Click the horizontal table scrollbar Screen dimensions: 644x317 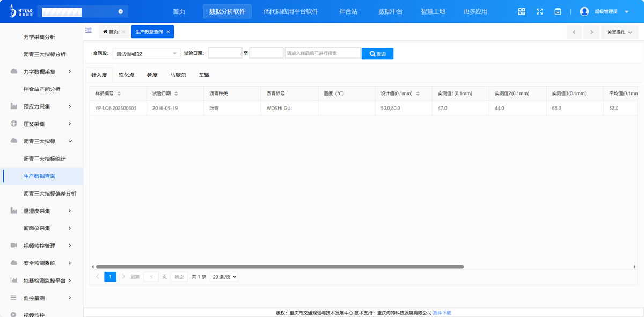coord(279,266)
